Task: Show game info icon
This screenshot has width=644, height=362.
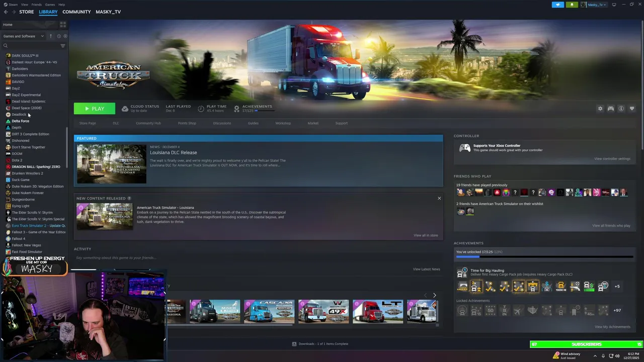Action: click(x=621, y=109)
